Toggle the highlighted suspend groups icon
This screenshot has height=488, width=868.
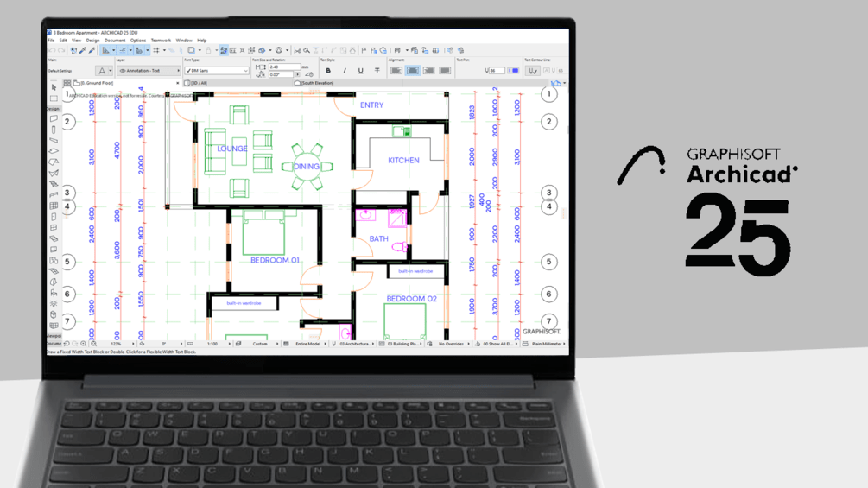(224, 50)
